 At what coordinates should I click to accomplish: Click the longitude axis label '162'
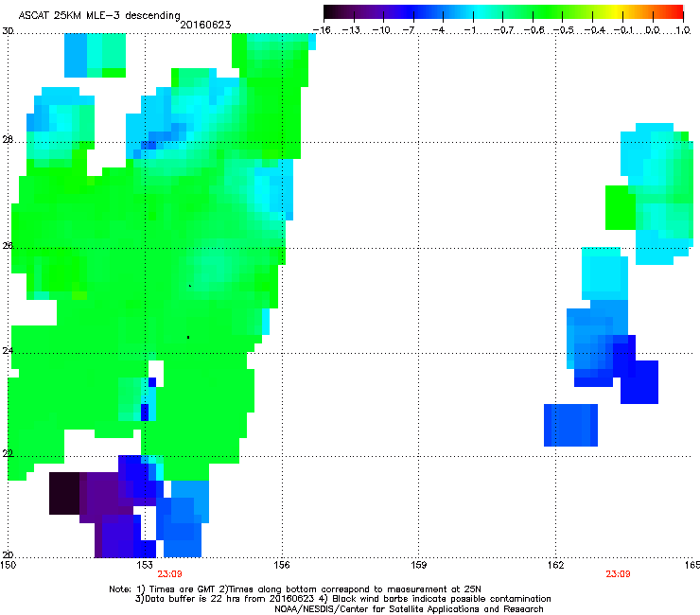[556, 565]
